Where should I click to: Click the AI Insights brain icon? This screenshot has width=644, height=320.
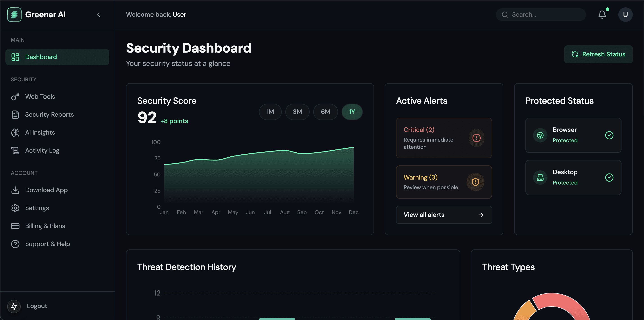(15, 133)
